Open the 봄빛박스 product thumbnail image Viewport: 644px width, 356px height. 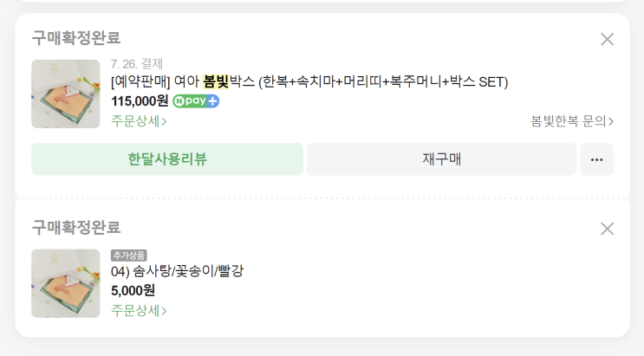66,94
